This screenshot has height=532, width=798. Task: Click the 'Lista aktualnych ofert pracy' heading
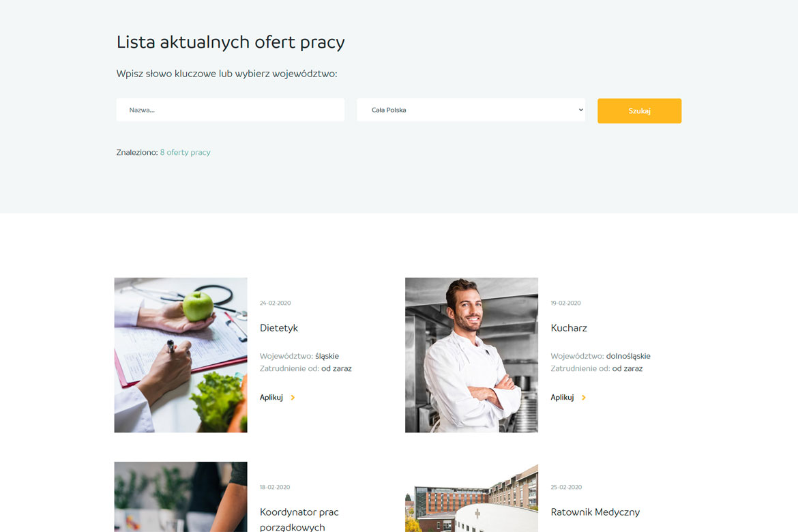click(231, 42)
